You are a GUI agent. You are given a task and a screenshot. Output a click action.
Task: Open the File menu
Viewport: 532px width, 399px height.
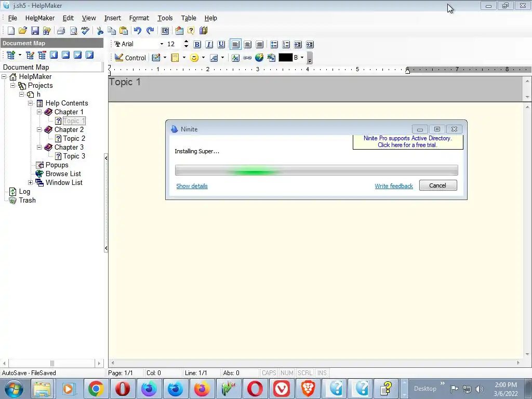point(12,18)
